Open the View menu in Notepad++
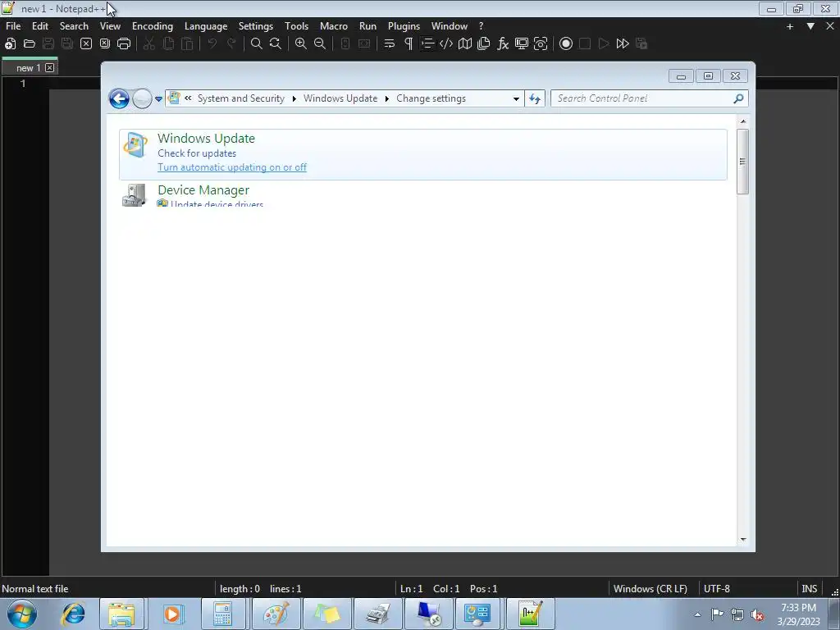 tap(110, 25)
